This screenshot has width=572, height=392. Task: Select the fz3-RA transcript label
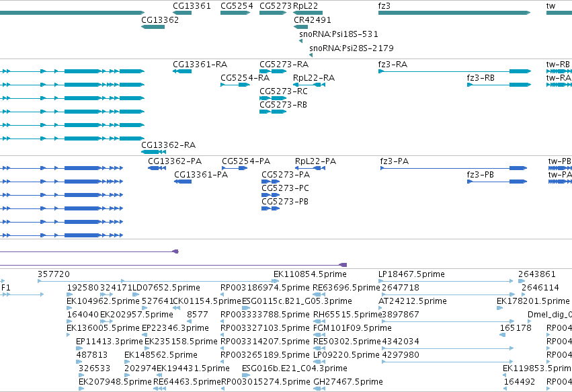[x=393, y=65]
